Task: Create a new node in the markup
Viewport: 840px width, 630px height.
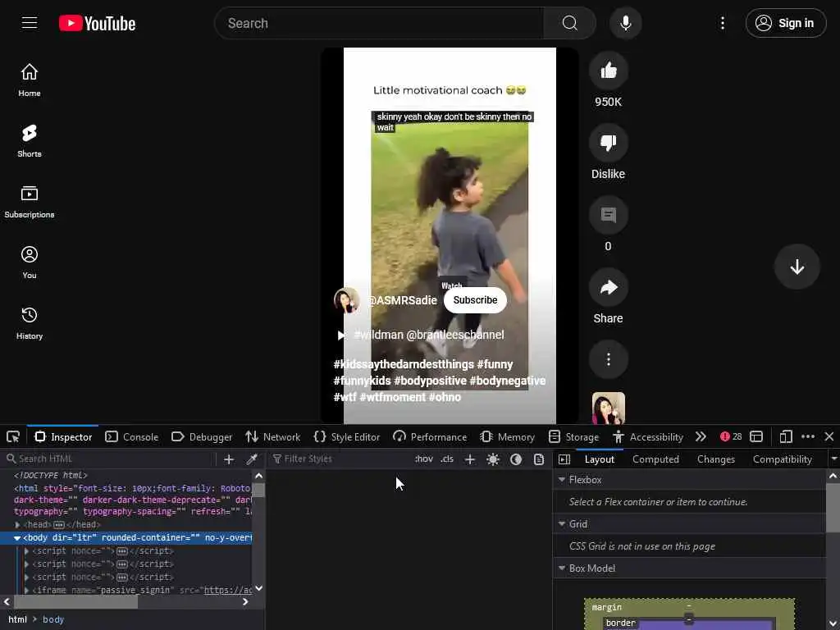Action: coord(229,459)
